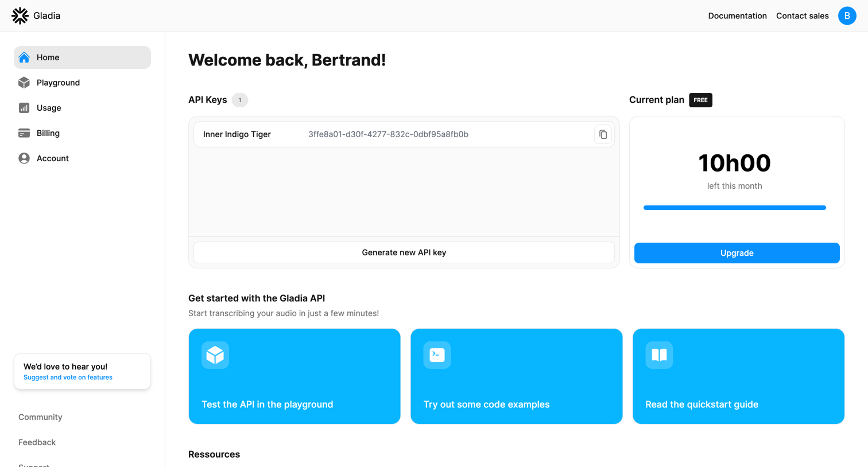
Task: Open Try out some code examples card
Action: point(517,376)
